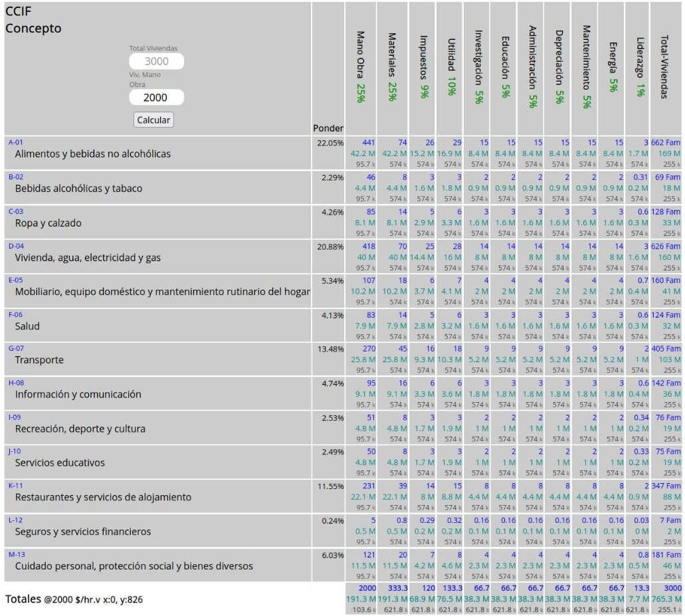Select 'Recreación, deporte y cultura' row label
685x616 pixels.
(x=80, y=429)
